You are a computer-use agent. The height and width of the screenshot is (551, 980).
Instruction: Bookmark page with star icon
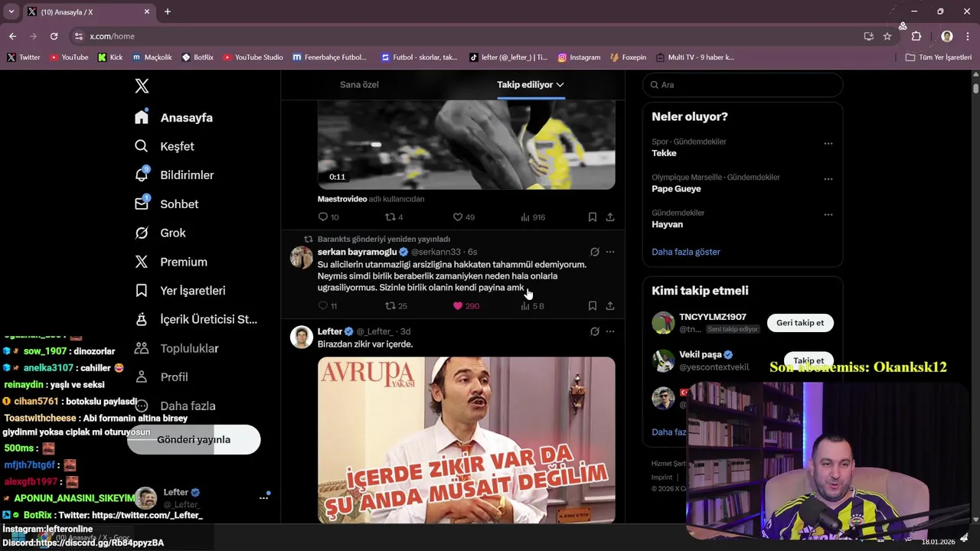[887, 36]
